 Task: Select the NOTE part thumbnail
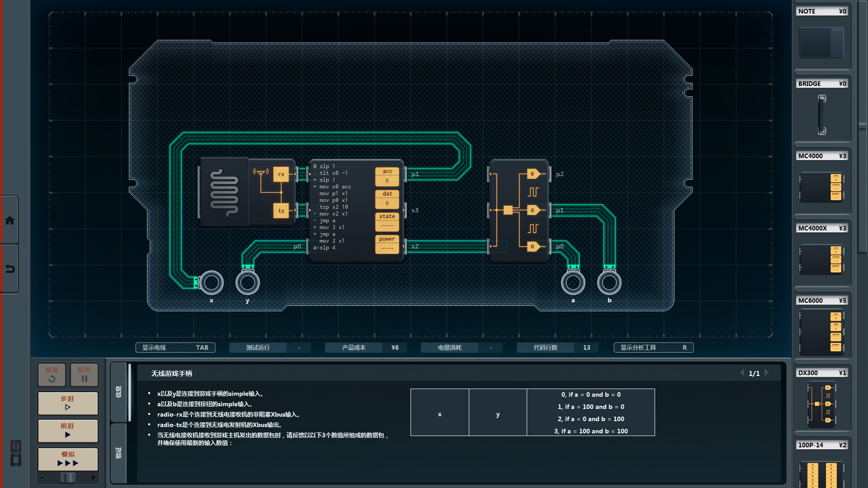tap(821, 42)
